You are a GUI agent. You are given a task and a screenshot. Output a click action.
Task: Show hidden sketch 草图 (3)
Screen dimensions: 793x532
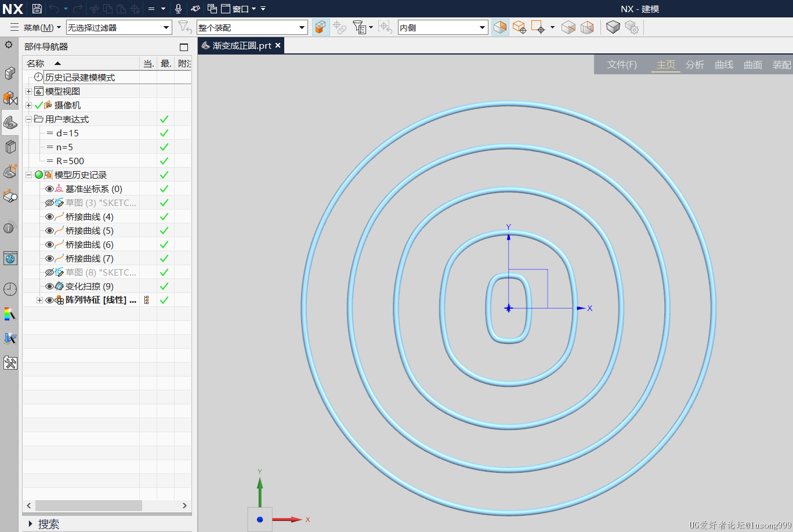(x=49, y=202)
